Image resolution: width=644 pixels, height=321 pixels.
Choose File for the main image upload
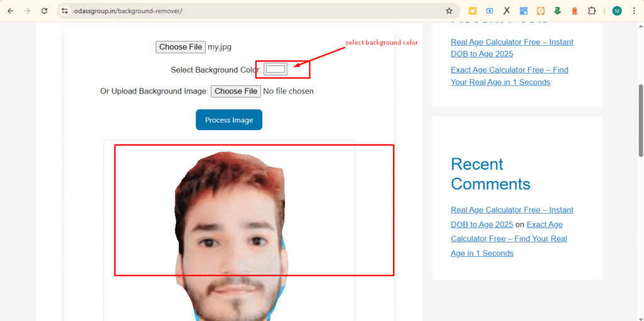coord(180,47)
